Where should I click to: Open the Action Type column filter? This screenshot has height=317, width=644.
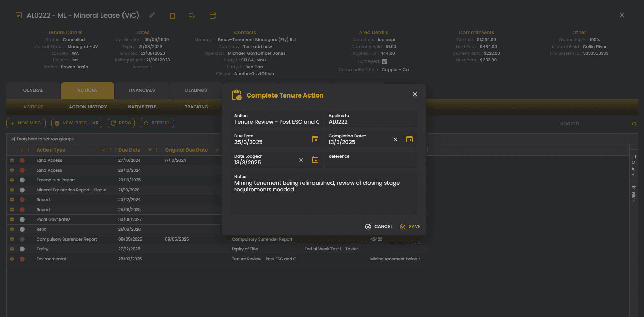tap(103, 150)
